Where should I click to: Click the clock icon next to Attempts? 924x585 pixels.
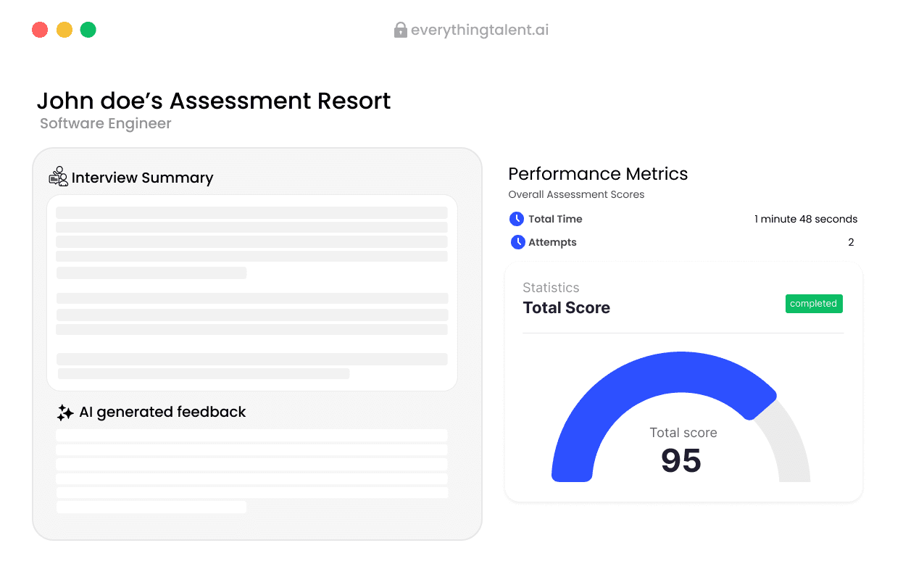[x=517, y=242]
